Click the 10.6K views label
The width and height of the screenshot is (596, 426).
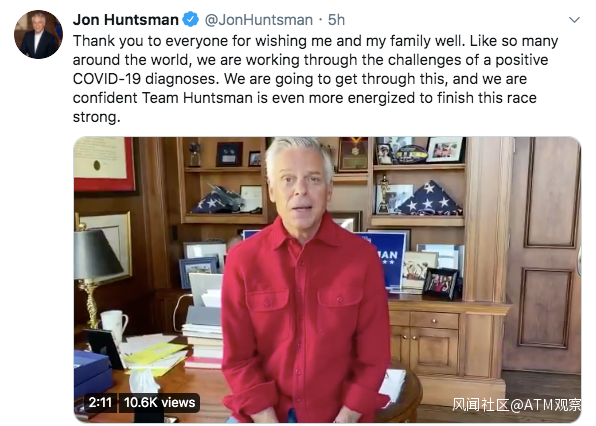click(159, 402)
